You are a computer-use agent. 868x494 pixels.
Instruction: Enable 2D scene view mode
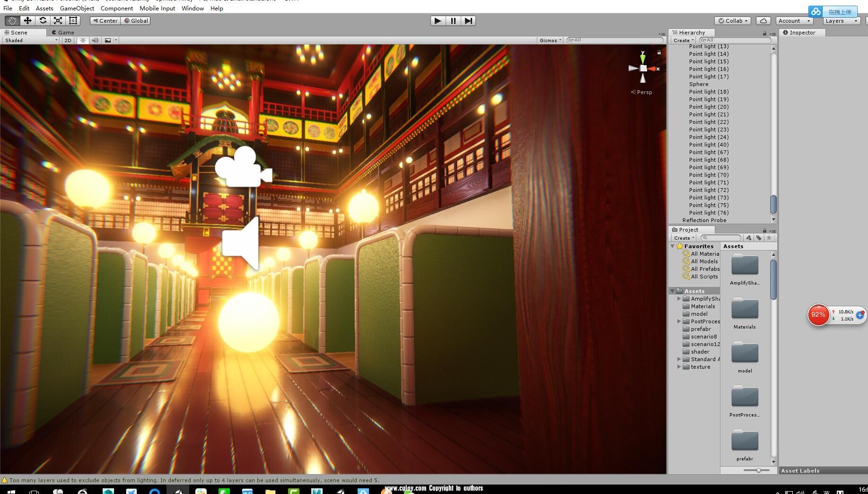[68, 40]
